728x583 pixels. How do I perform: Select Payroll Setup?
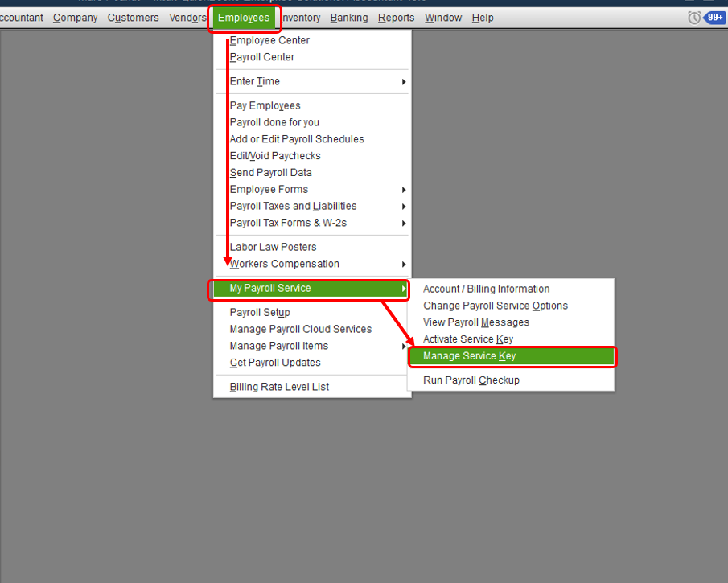312,312
